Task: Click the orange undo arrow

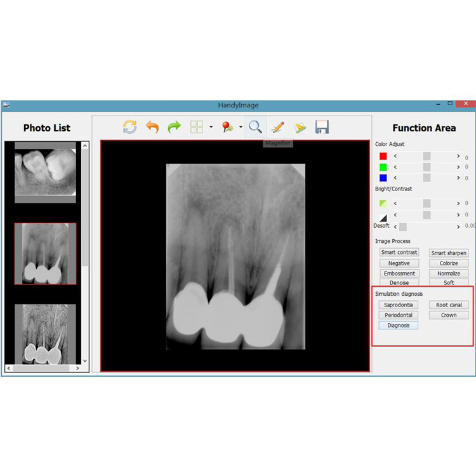Action: pos(152,127)
